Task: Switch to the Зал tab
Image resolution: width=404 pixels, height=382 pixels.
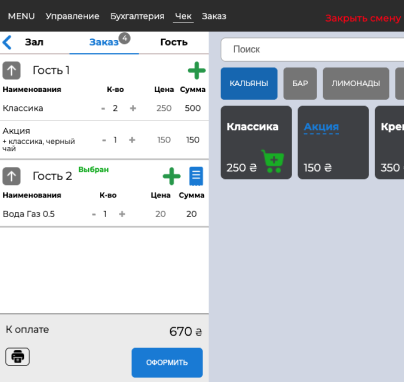Action: click(x=34, y=42)
